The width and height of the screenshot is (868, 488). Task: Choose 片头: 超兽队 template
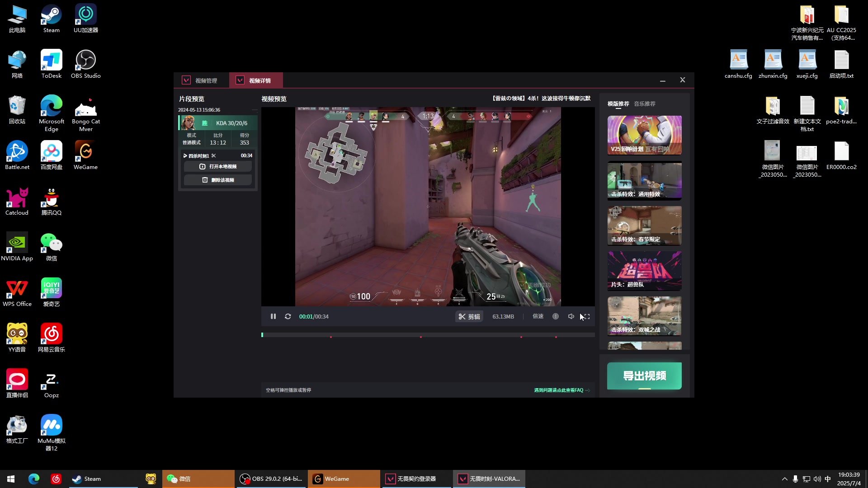[645, 271]
